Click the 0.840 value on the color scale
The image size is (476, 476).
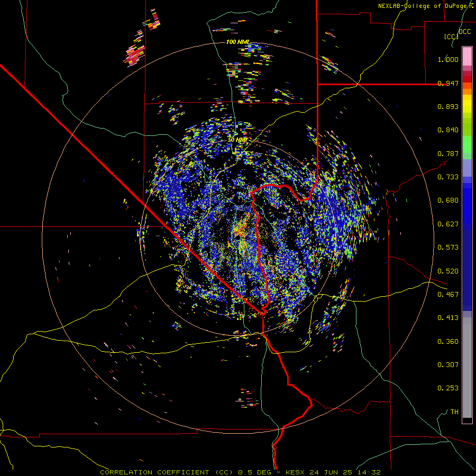coord(448,130)
